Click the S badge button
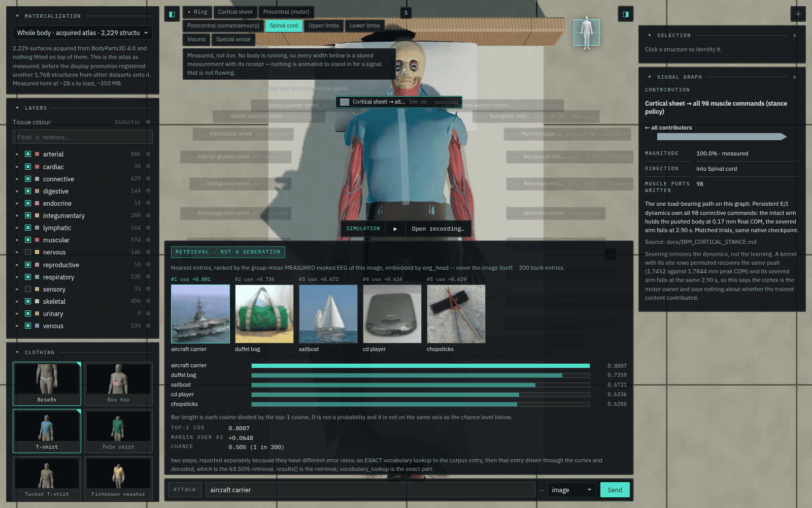The image size is (812, 508). [406, 13]
